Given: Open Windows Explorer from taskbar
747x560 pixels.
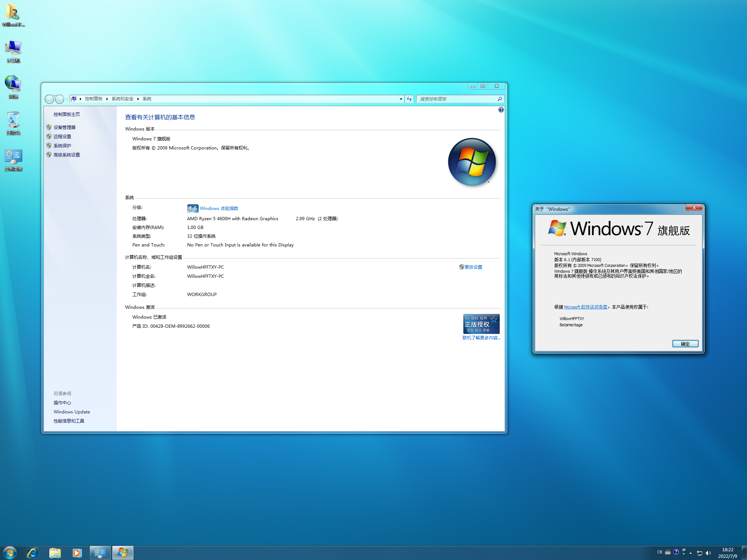Looking at the screenshot, I should [x=55, y=553].
